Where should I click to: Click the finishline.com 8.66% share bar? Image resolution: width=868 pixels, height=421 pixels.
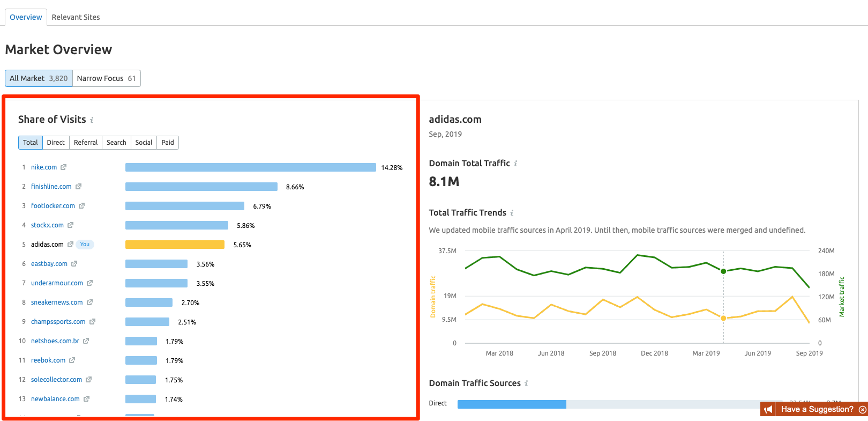[x=201, y=187]
